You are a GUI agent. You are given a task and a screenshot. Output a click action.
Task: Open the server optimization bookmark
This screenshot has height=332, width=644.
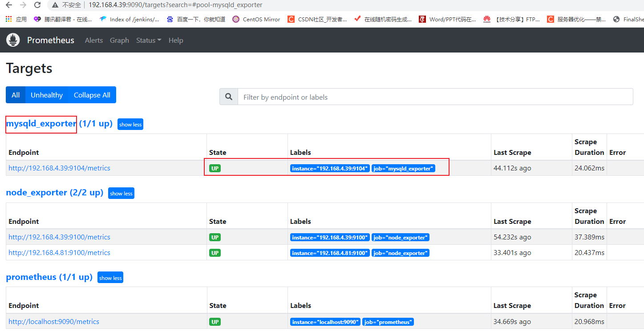[x=576, y=19]
